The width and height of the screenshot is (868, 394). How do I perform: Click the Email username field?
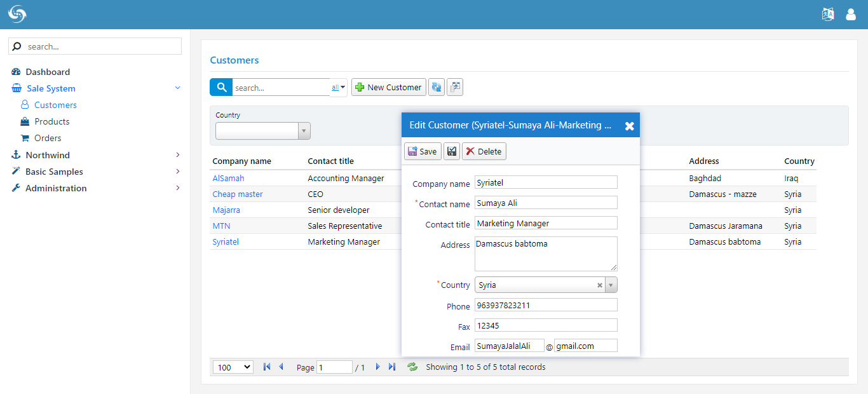pos(510,346)
